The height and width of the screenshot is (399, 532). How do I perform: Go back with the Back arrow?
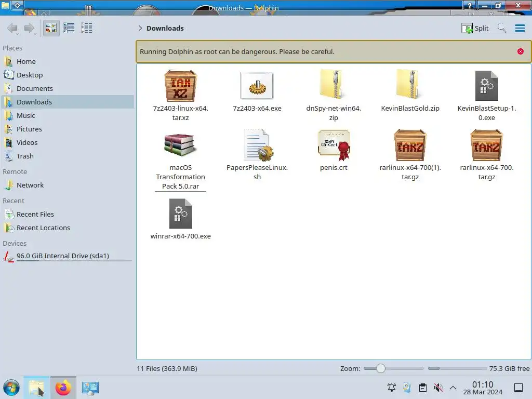[x=12, y=28]
